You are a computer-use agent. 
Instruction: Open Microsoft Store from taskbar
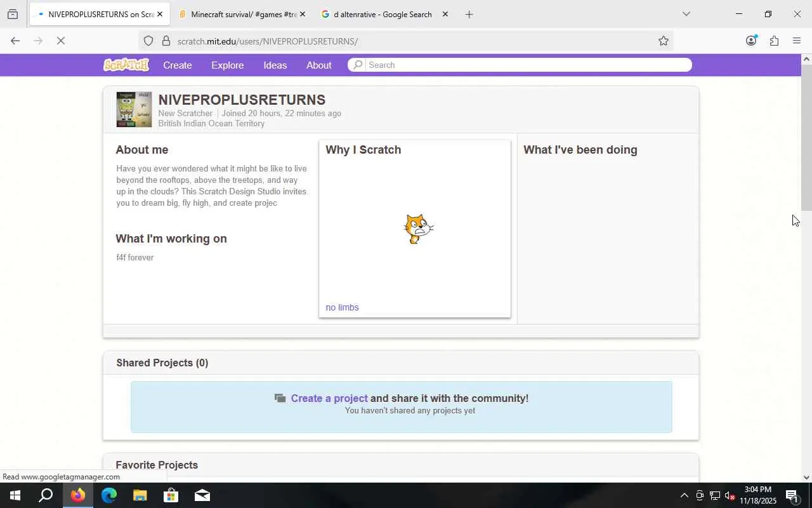point(171,495)
